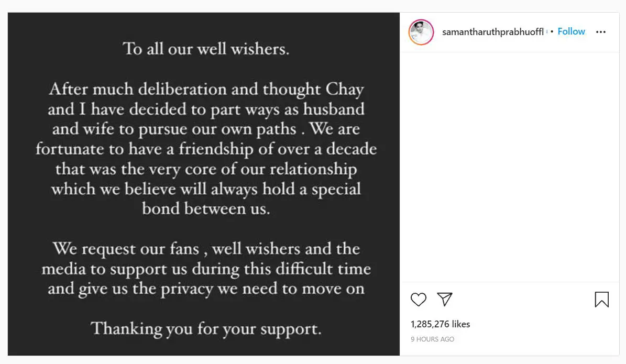Image resolution: width=626 pixels, height=364 pixels.
Task: Save the post using the bookmark icon
Action: click(x=602, y=300)
